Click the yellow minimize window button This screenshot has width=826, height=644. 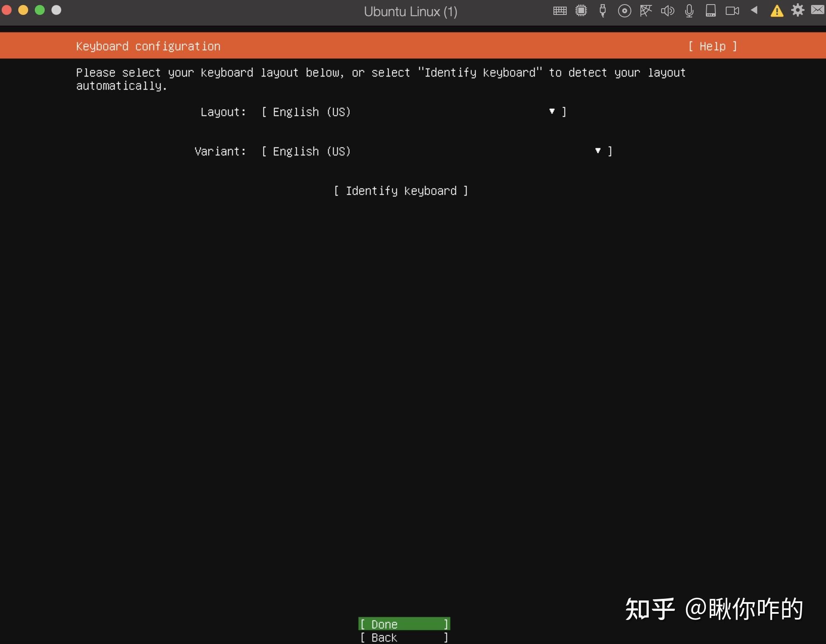click(23, 10)
